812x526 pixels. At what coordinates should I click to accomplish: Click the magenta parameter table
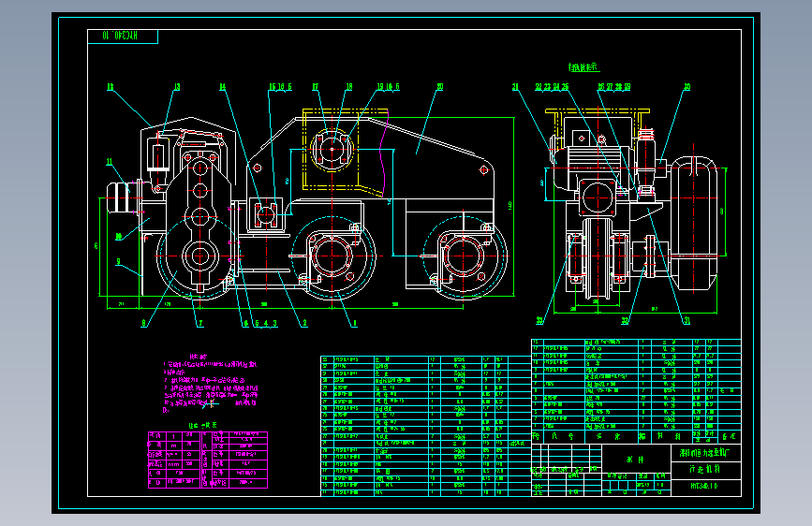[208, 460]
